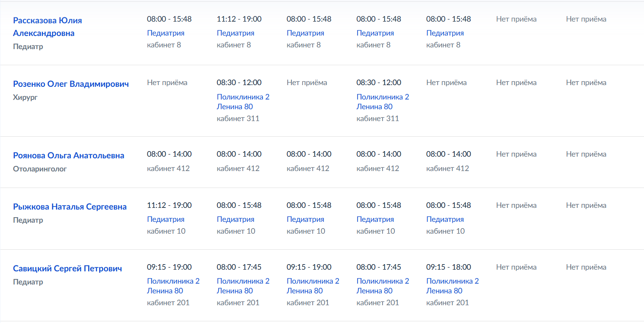Image resolution: width=644 pixels, height=323 pixels.
Task: Click Рыжкова's 11:12 - 19:00 time slot
Action: (169, 205)
